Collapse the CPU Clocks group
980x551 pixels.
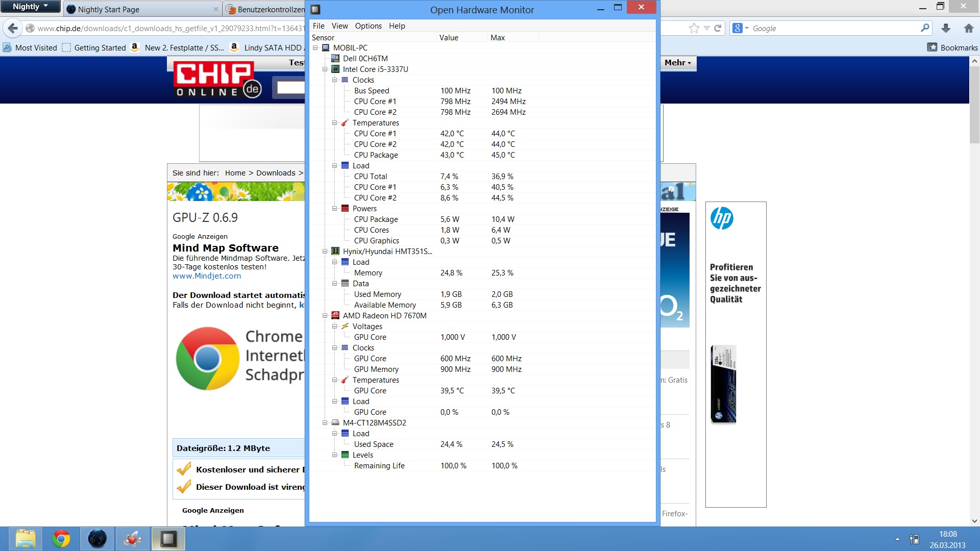[335, 80]
